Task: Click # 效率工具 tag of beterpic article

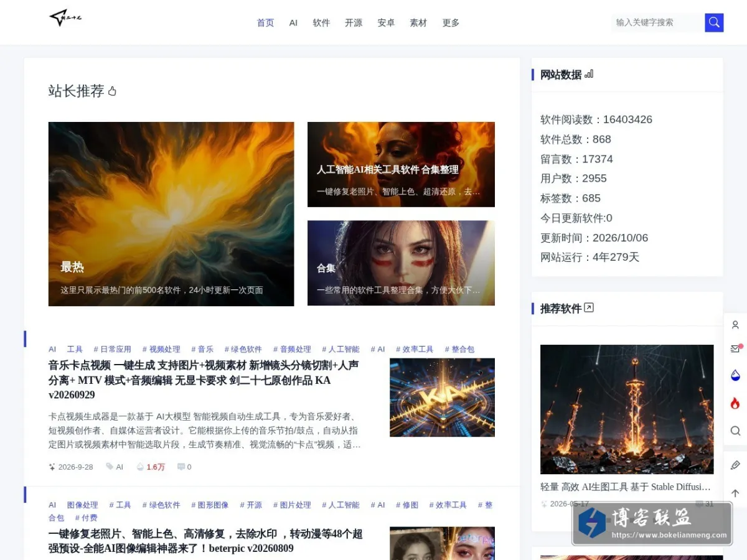Action: click(448, 505)
